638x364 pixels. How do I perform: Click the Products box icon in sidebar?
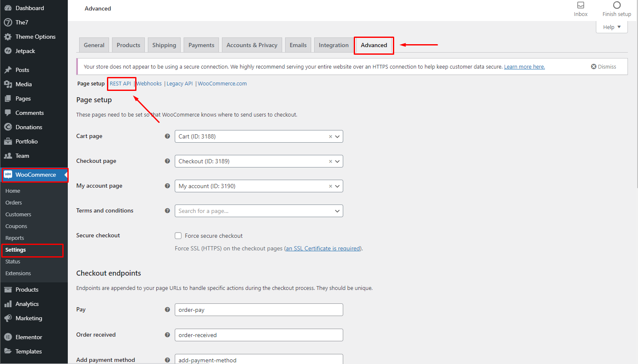(x=8, y=290)
